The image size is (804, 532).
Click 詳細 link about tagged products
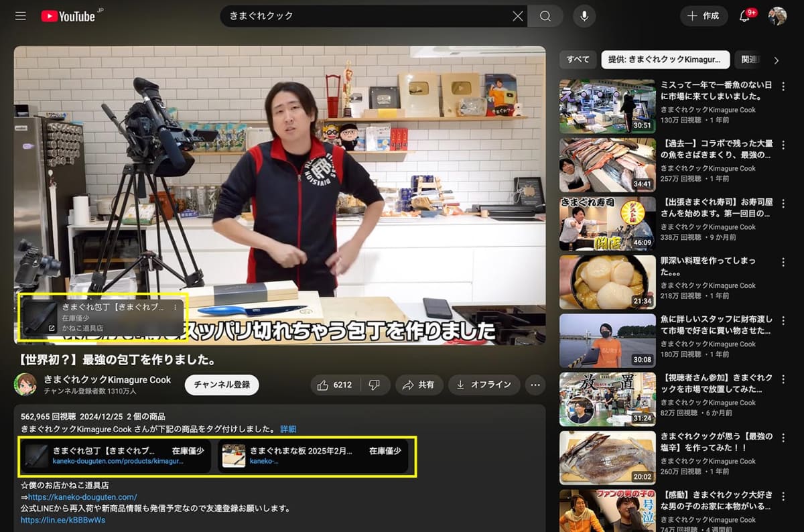point(288,429)
